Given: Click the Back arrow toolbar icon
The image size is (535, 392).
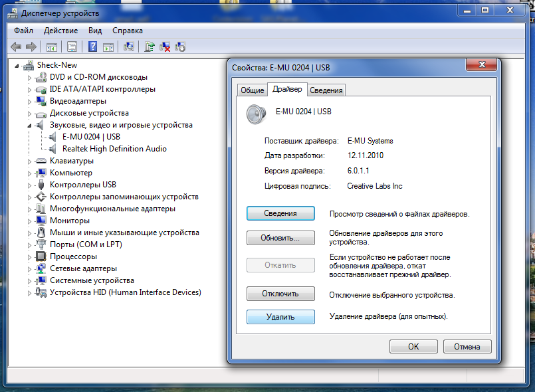Looking at the screenshot, I should point(16,47).
